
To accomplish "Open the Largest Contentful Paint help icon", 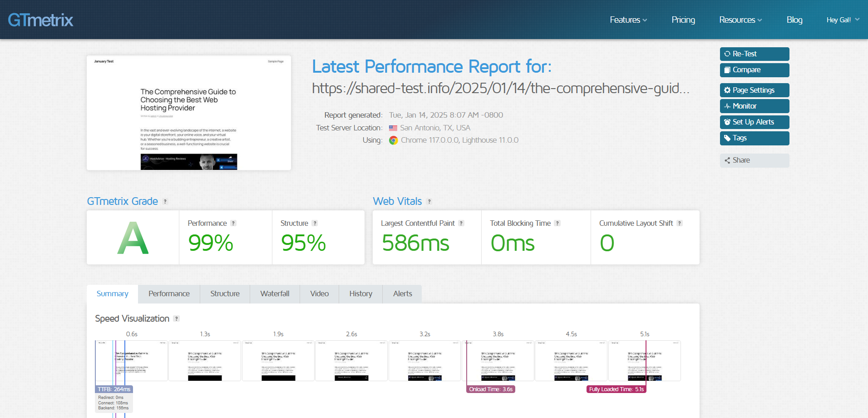I will [x=462, y=223].
